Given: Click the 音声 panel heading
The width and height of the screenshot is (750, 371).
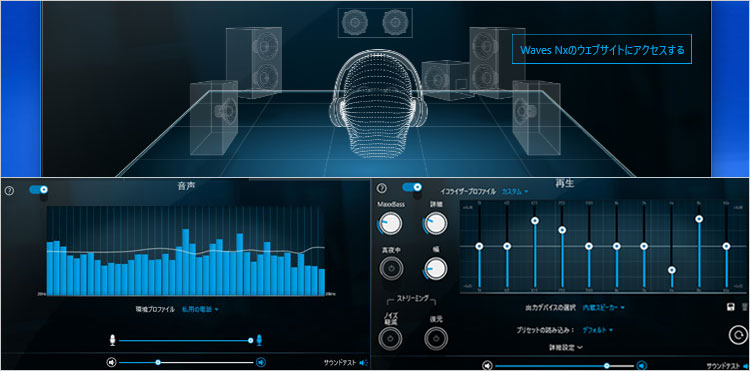Looking at the screenshot, I should point(186,186).
